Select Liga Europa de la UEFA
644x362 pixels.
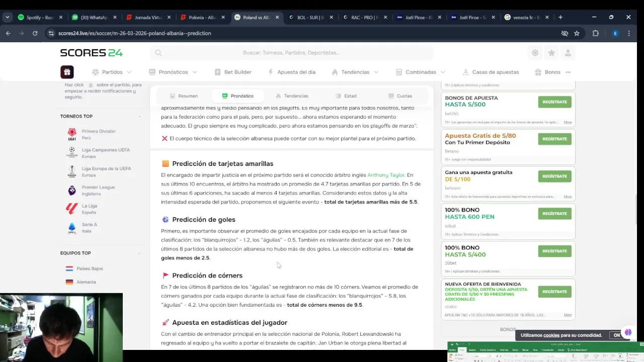tap(99, 171)
